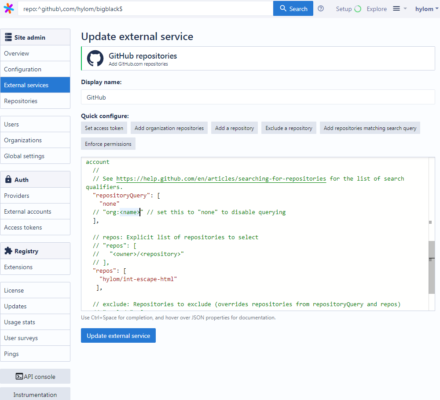
Task: Open the hamburger menu icon in header
Action: click(x=396, y=9)
